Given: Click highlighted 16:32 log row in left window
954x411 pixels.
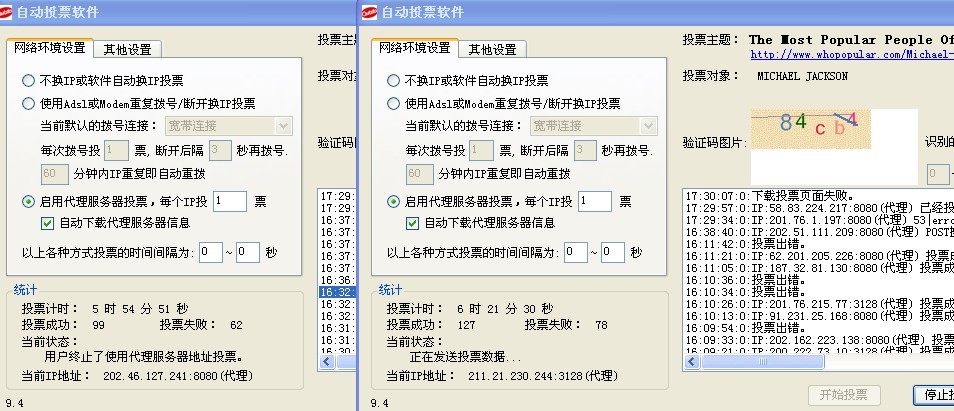Looking at the screenshot, I should tap(337, 292).
